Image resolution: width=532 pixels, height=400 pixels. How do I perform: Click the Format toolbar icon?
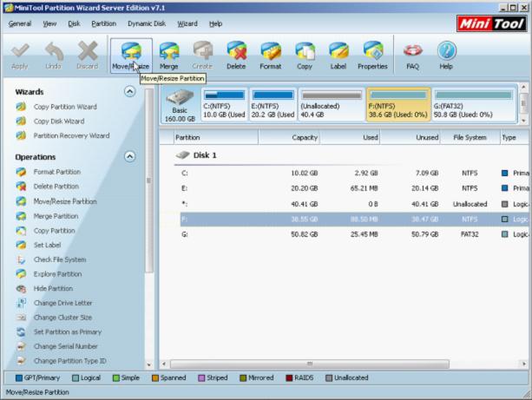[x=271, y=56]
